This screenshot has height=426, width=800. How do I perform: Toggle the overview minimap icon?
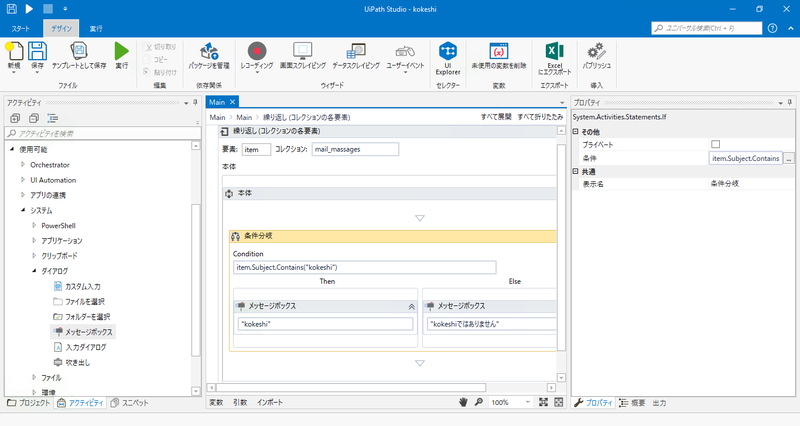coord(559,402)
